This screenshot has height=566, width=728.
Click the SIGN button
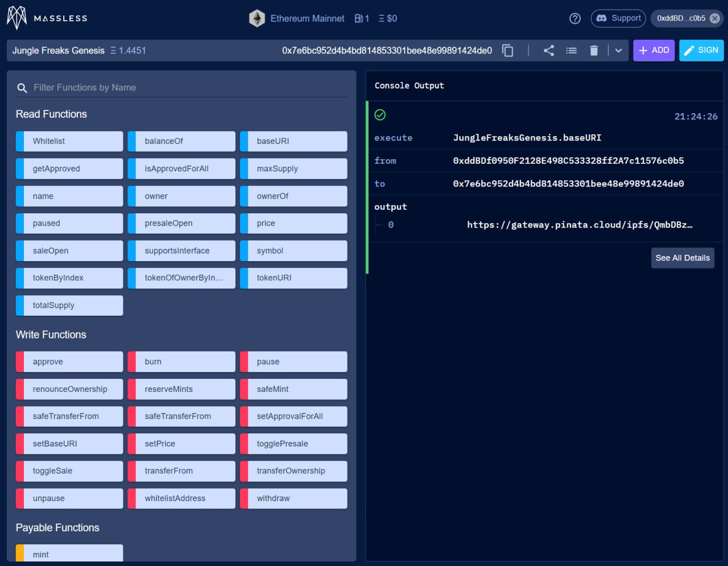coord(701,50)
